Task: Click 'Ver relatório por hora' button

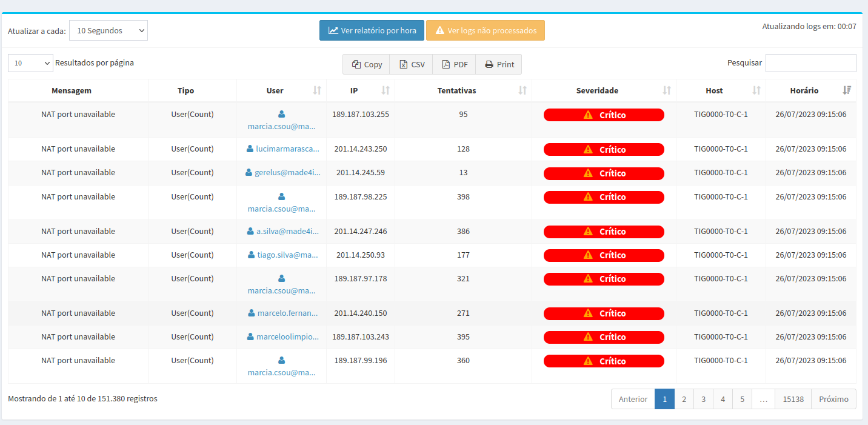Action: [372, 30]
